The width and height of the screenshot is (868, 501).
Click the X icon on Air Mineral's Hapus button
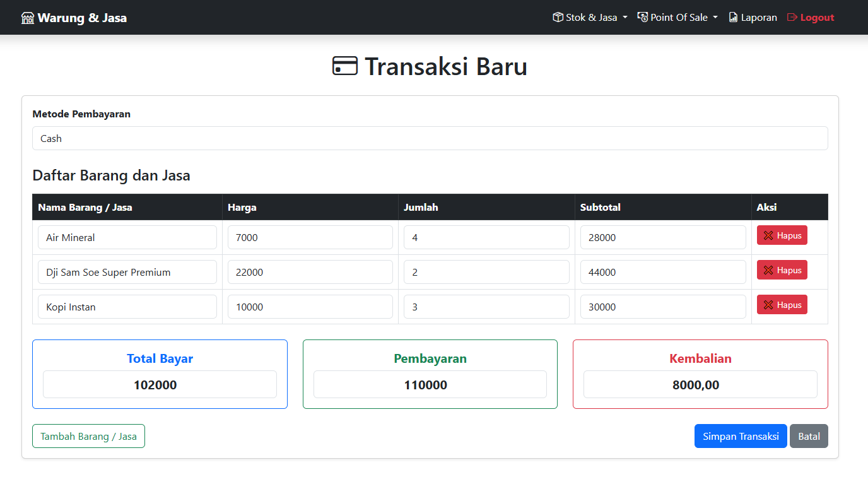click(768, 235)
